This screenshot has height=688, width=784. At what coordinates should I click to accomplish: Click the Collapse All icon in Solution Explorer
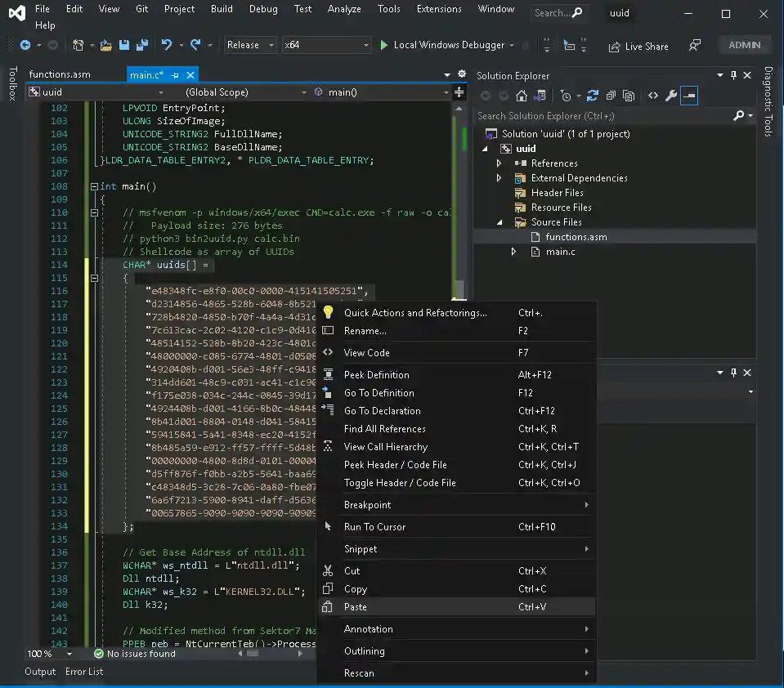click(x=610, y=96)
